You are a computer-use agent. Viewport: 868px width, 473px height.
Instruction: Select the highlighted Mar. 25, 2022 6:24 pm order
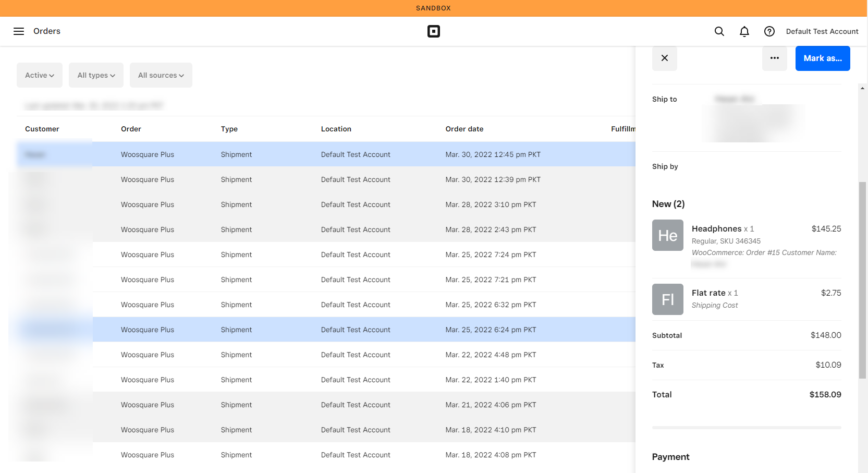tap(326, 330)
